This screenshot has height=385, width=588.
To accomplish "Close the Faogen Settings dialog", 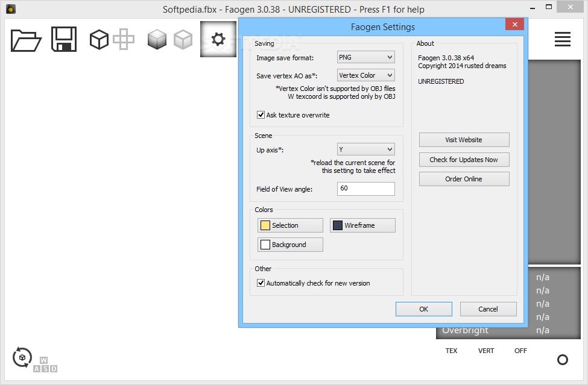I will point(514,24).
